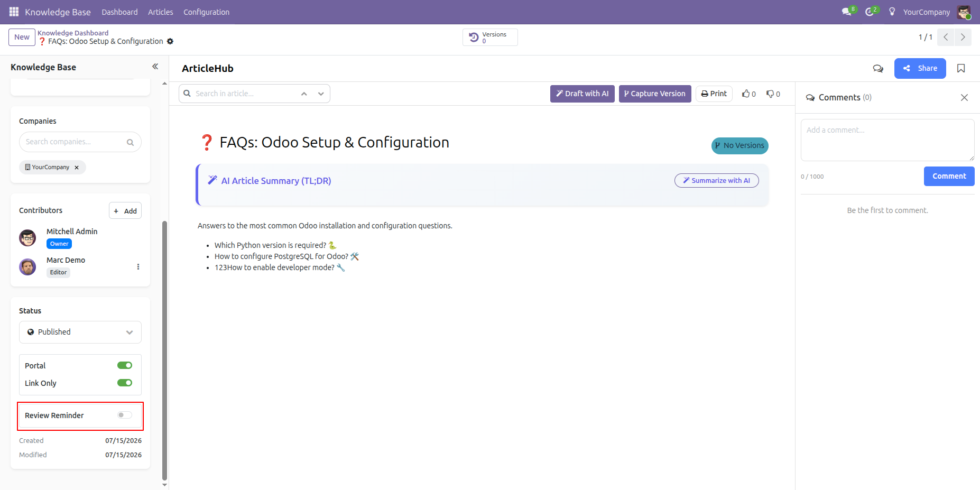Viewport: 980px width, 490px height.
Task: Go to the next record arrow
Action: coord(963,37)
